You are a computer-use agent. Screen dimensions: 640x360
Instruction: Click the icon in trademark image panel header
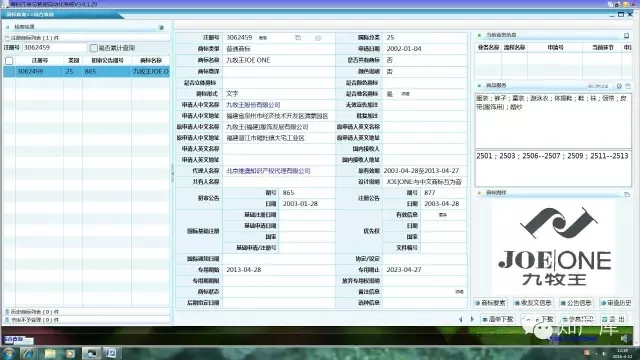627,194
